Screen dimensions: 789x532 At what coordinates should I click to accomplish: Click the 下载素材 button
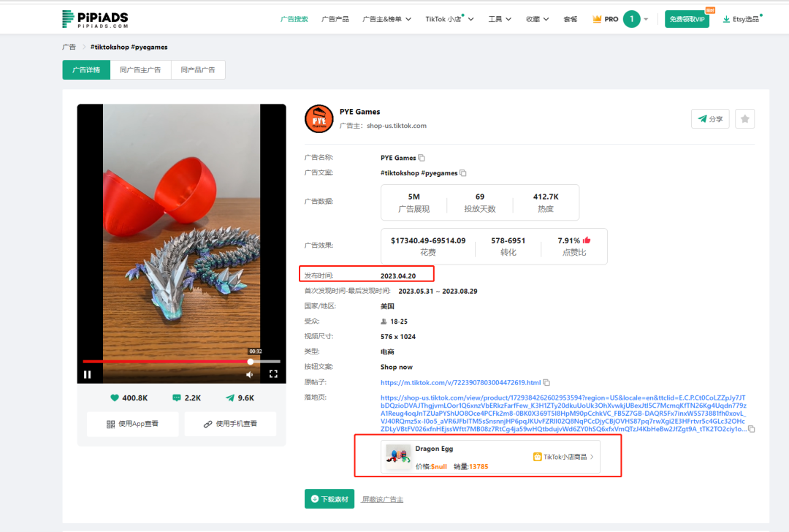[x=329, y=499]
